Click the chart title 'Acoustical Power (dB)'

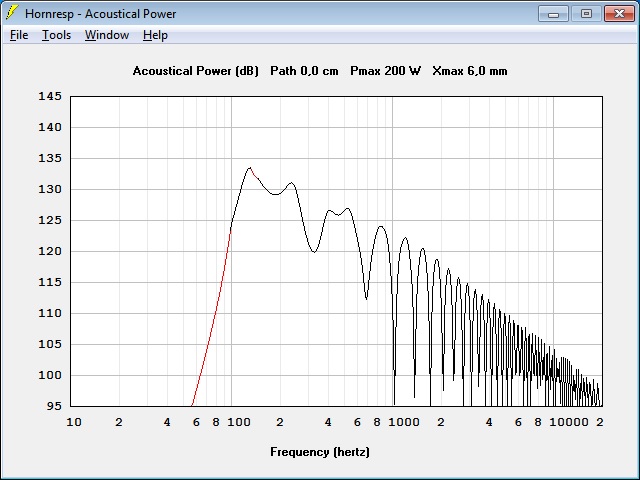click(196, 71)
